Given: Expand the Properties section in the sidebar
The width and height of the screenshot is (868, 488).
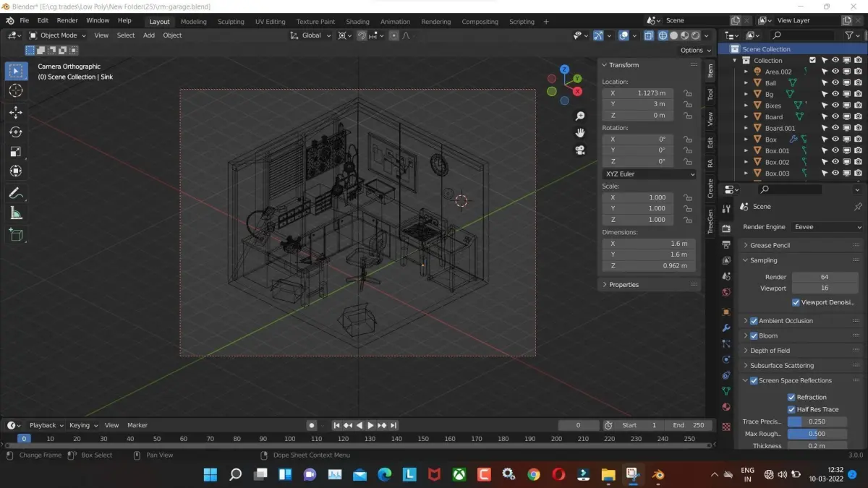Looking at the screenshot, I should click(x=649, y=285).
